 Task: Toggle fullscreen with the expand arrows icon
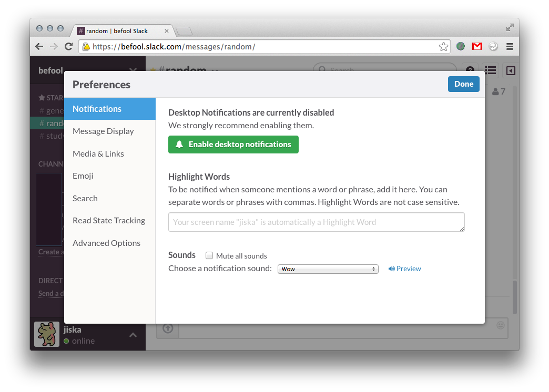510,28
